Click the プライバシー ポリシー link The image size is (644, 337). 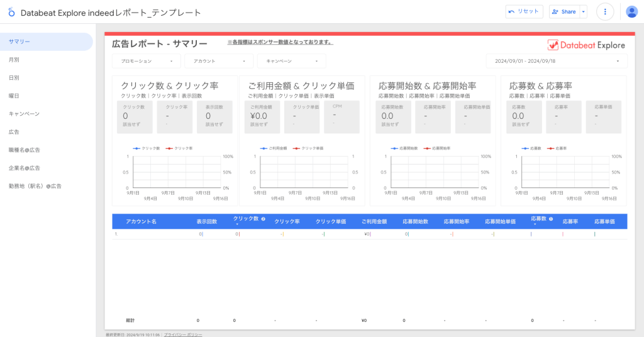coord(183,335)
